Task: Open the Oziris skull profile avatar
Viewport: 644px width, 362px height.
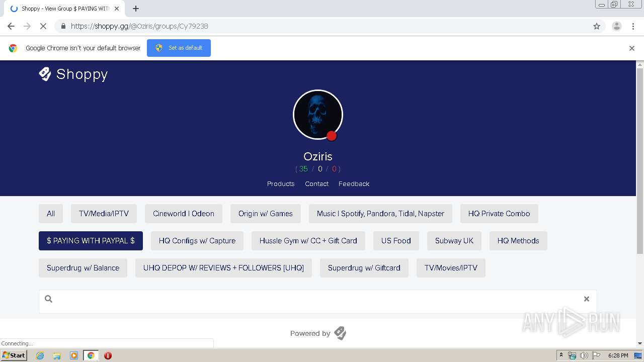Action: pos(318,115)
